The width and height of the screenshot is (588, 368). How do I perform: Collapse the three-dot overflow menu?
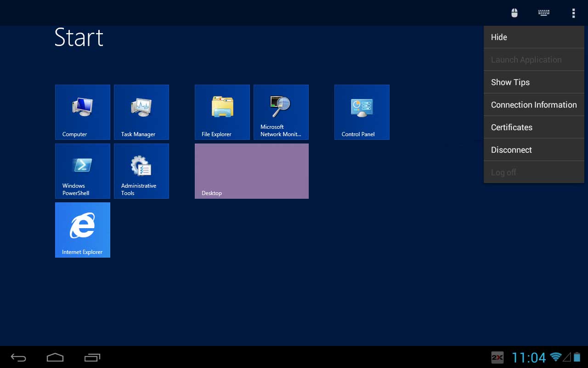[573, 13]
